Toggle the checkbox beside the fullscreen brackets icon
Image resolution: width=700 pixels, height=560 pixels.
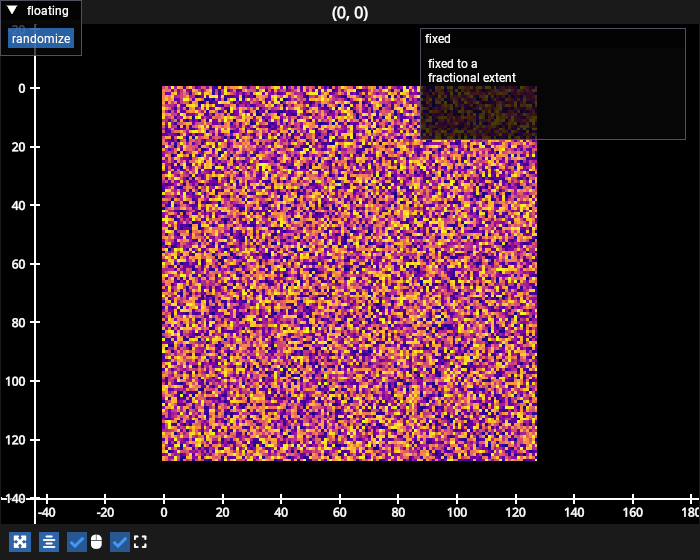pos(120,542)
